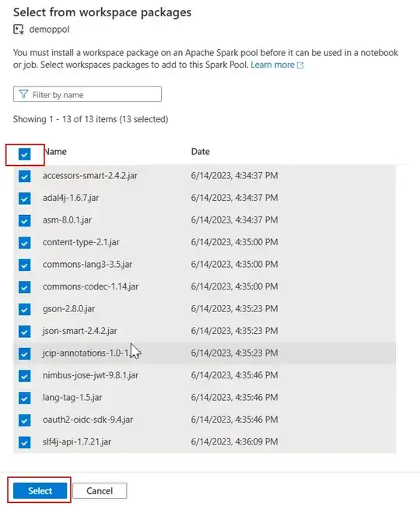420x506 pixels.
Task: Click the Learn more external link icon
Action: point(300,65)
